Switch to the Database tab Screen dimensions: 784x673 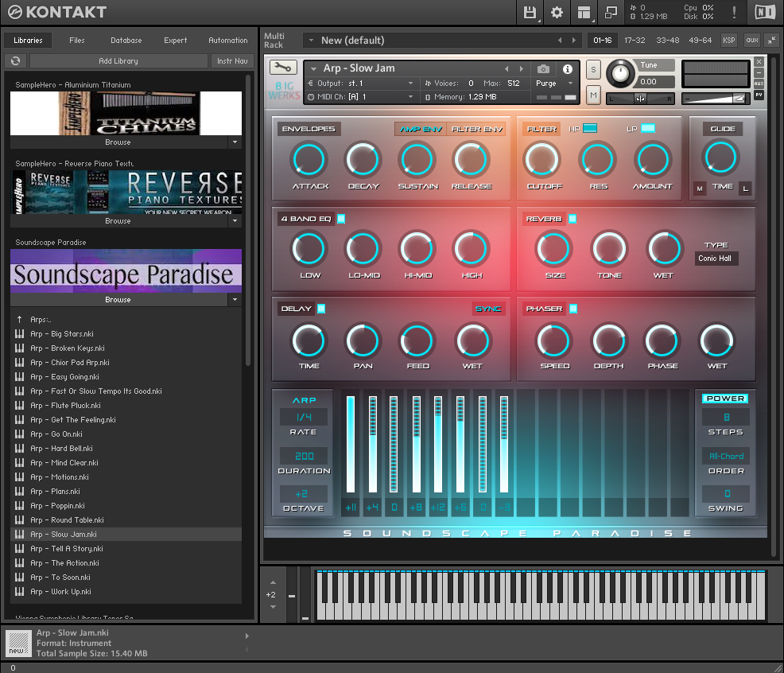126,40
